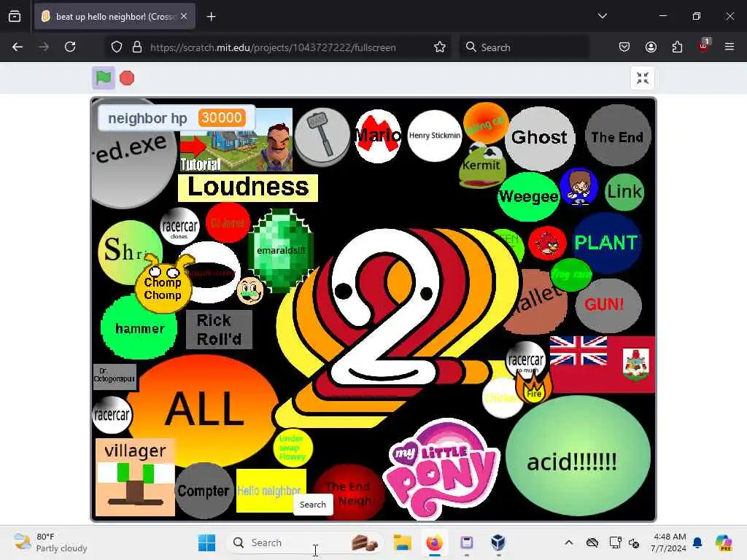Select the Kermit frog icon
Viewport: 747px width, 560px height.
(x=482, y=166)
